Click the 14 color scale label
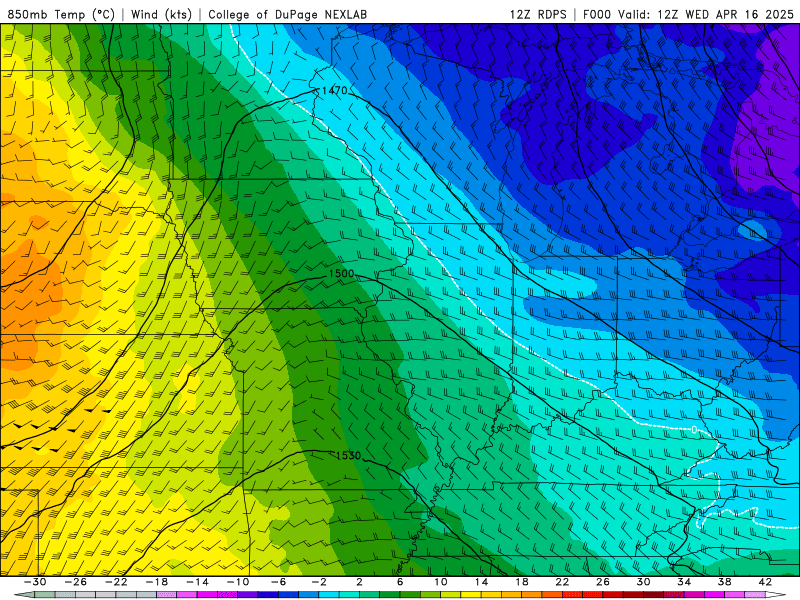The height and width of the screenshot is (600, 800). pos(481,582)
